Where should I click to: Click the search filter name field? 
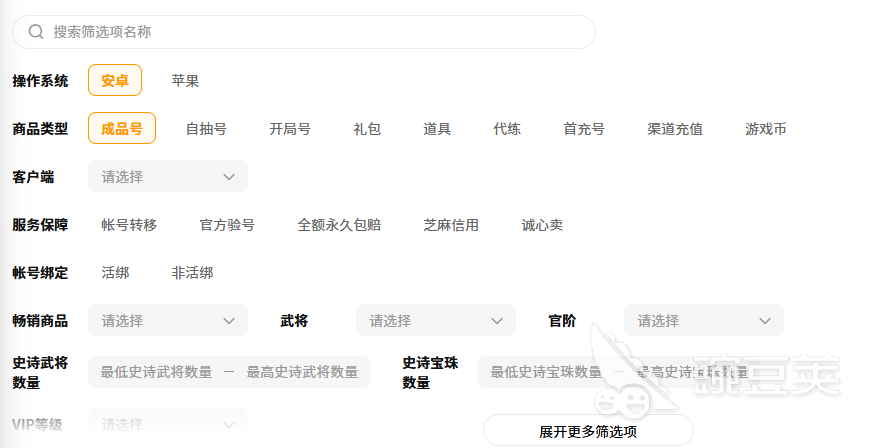click(310, 32)
